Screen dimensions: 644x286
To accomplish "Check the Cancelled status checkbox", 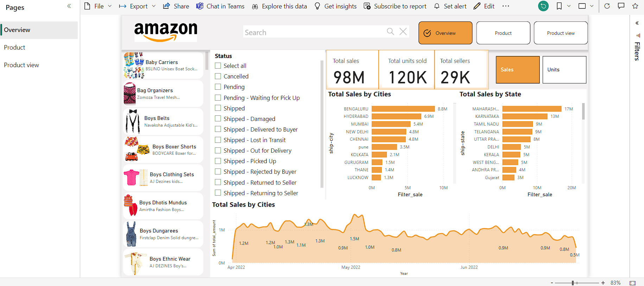I will coord(218,76).
